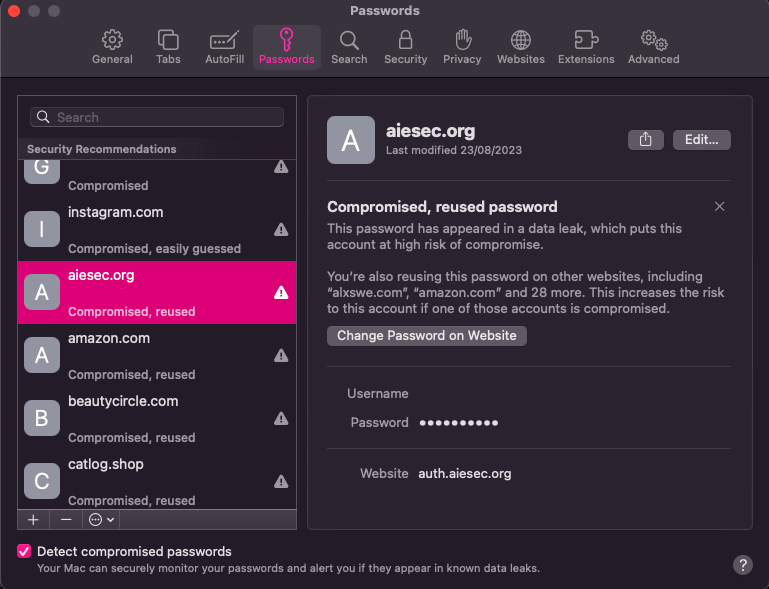Select the Privacy hand icon

tap(462, 47)
